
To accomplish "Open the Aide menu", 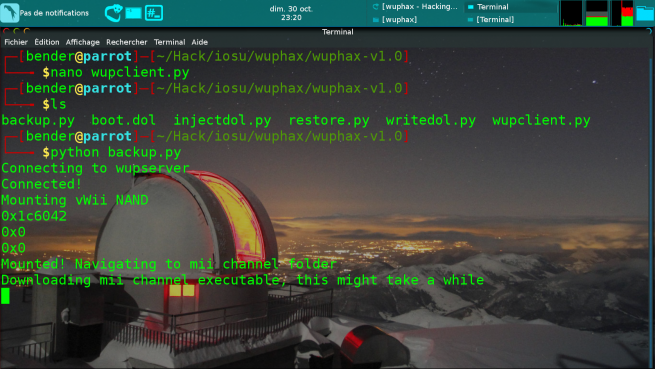I will point(200,42).
